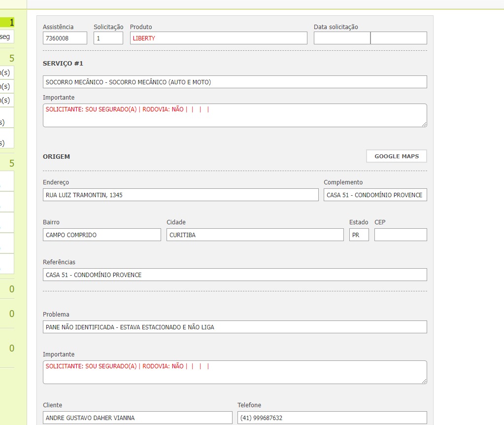This screenshot has width=504, height=425.
Task: Click the Assistência field showing 7360008
Action: 65,38
